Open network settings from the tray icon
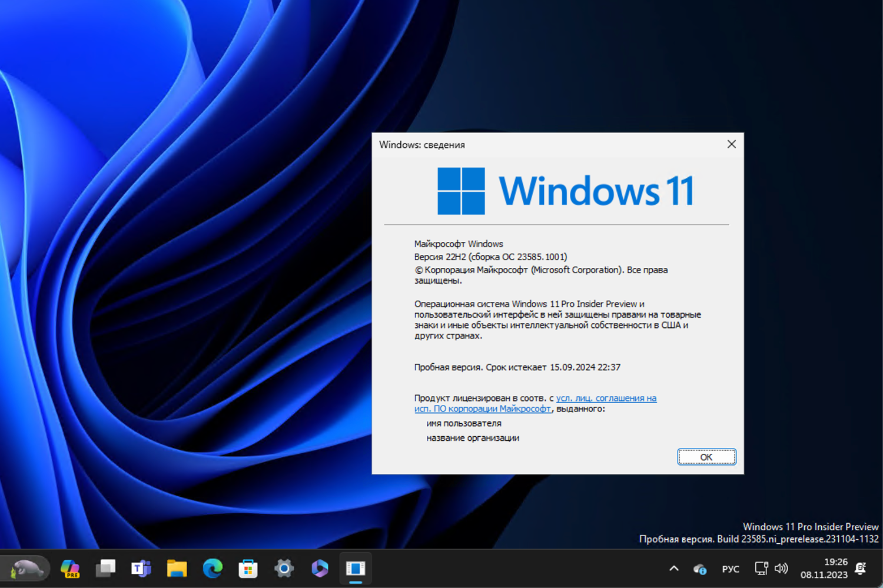 point(762,568)
